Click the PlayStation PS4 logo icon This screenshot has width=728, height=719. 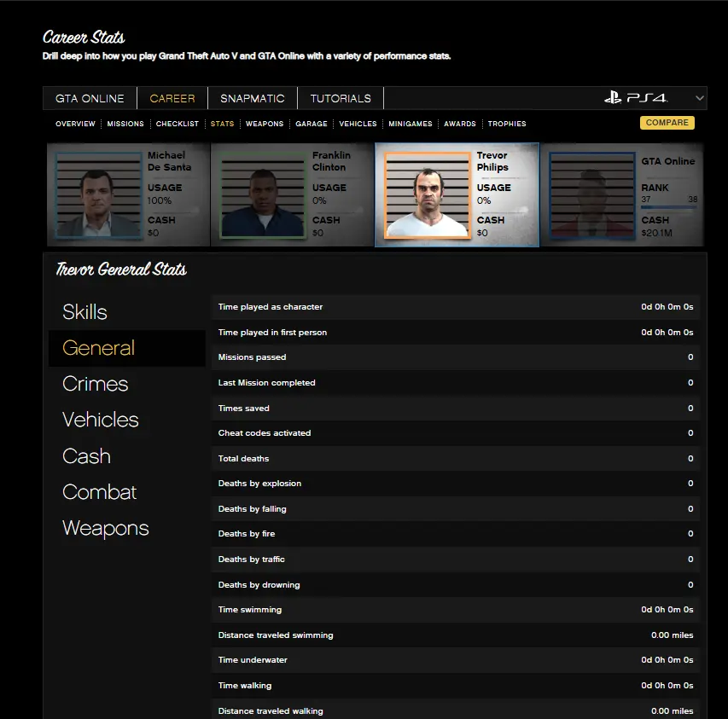point(636,98)
